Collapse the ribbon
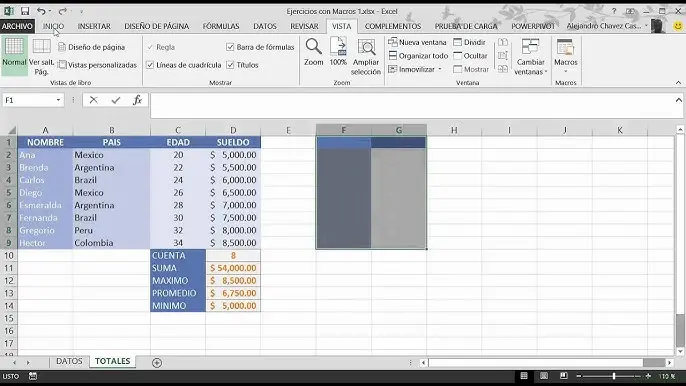Image resolution: width=686 pixels, height=386 pixels. coord(678,82)
